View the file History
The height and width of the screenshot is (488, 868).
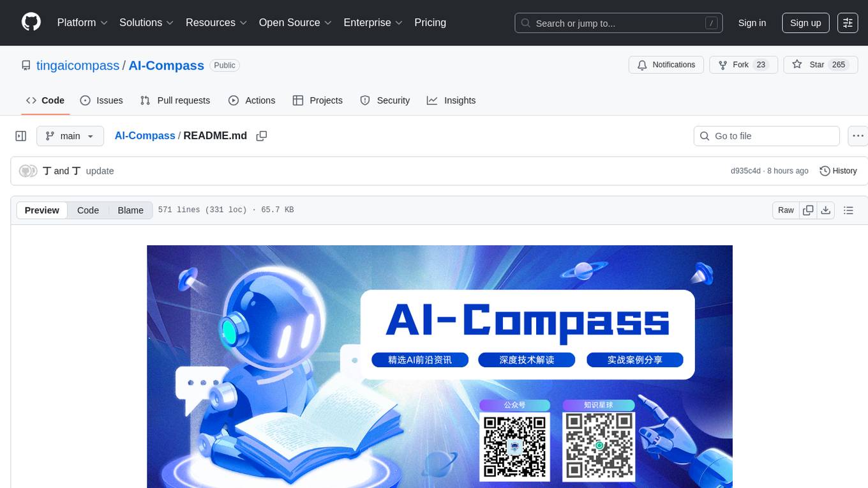point(838,171)
